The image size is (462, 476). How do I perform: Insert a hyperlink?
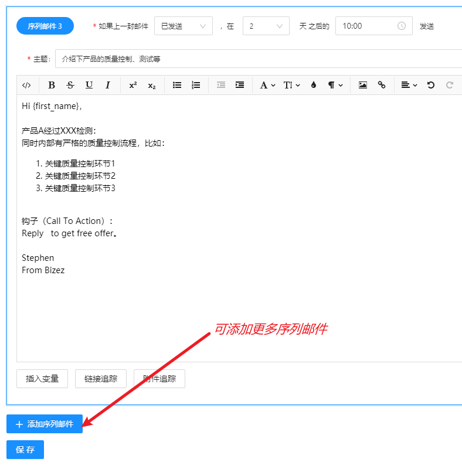382,85
